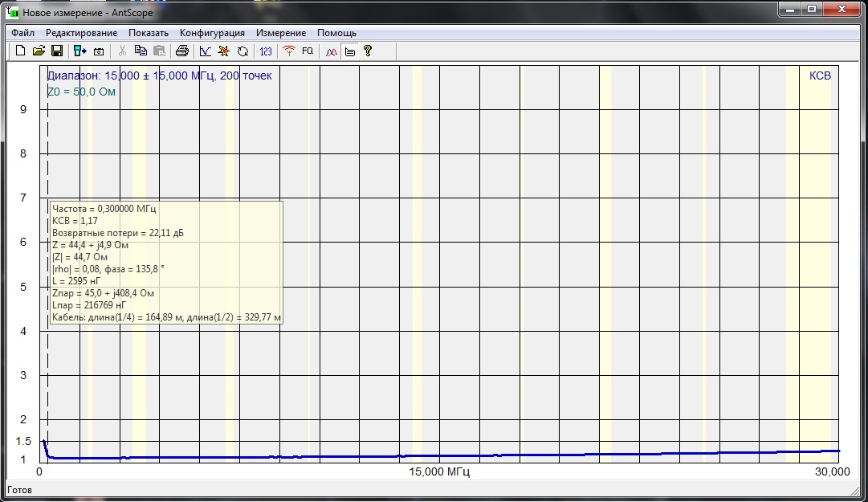Open an existing file with folder icon

[x=39, y=51]
